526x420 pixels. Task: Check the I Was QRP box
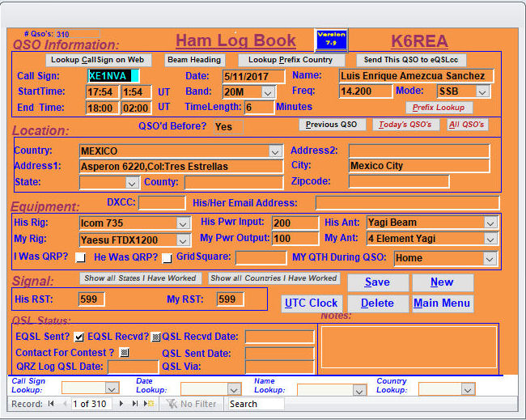click(80, 258)
